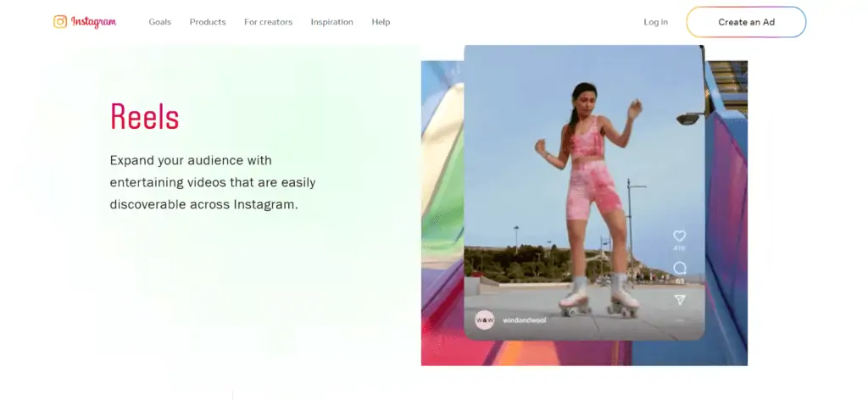Click the comment count 63

coord(679,281)
